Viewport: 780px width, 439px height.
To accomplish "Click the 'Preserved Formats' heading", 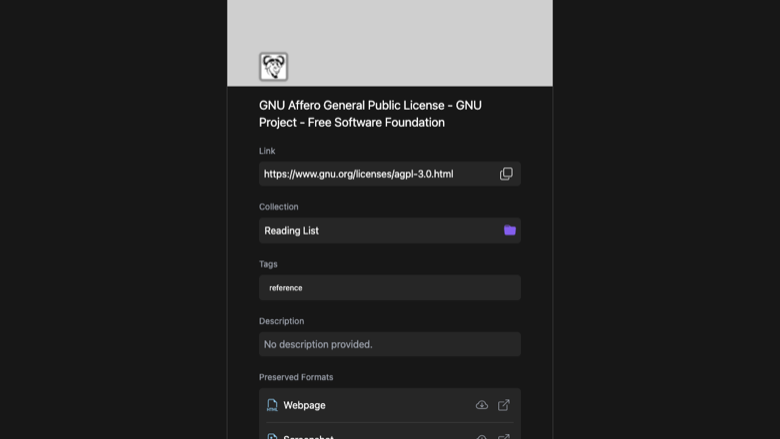I will click(296, 377).
